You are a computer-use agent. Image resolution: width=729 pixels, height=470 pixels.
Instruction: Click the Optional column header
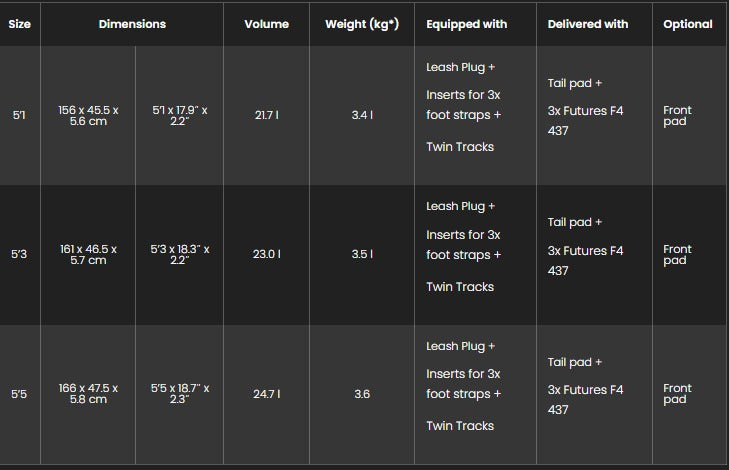688,24
